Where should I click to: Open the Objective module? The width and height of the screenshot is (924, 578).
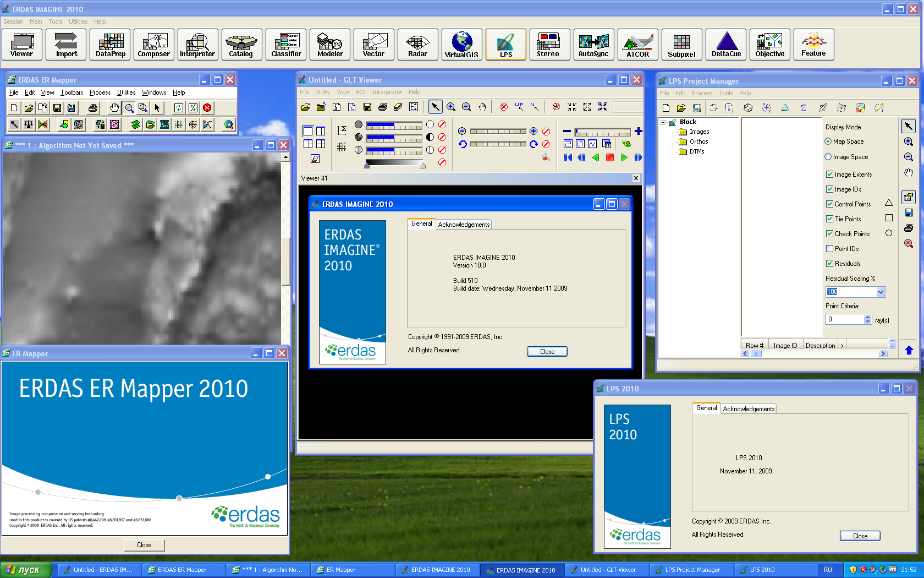point(770,44)
